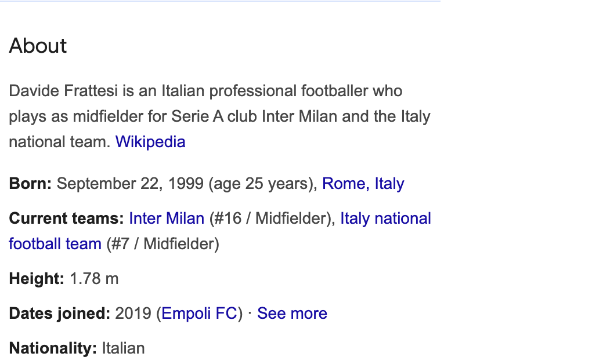Viewport: 592px width, 364px height.
Task: Click the age 25 years text
Action: (x=262, y=184)
